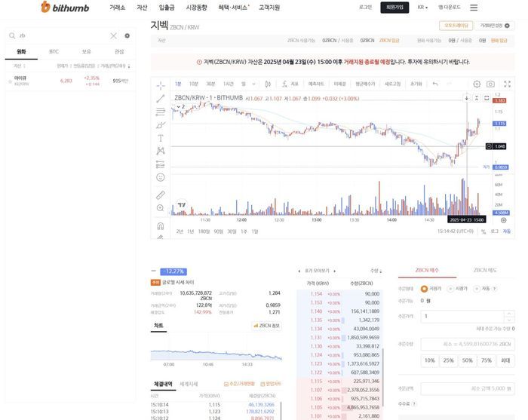Viewport: 528px width, 420px height.
Task: Click the 주문가격 price input field
Action: pos(462,316)
